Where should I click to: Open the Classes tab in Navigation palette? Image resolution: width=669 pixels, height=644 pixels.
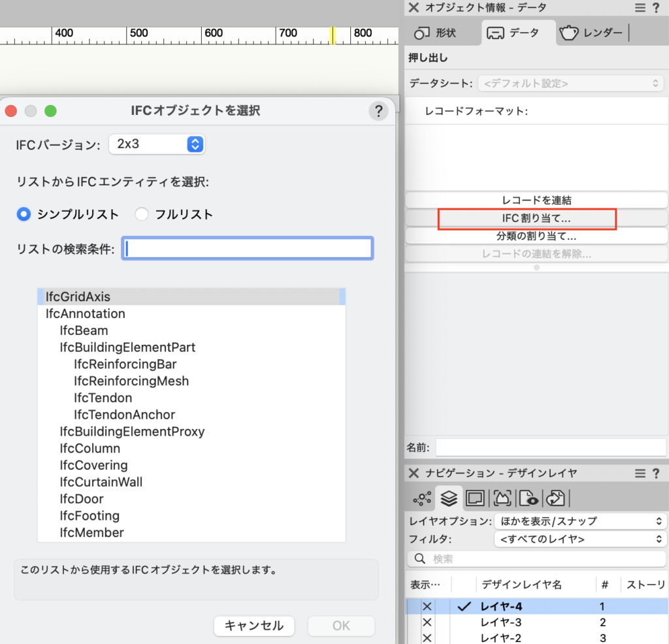tap(421, 498)
